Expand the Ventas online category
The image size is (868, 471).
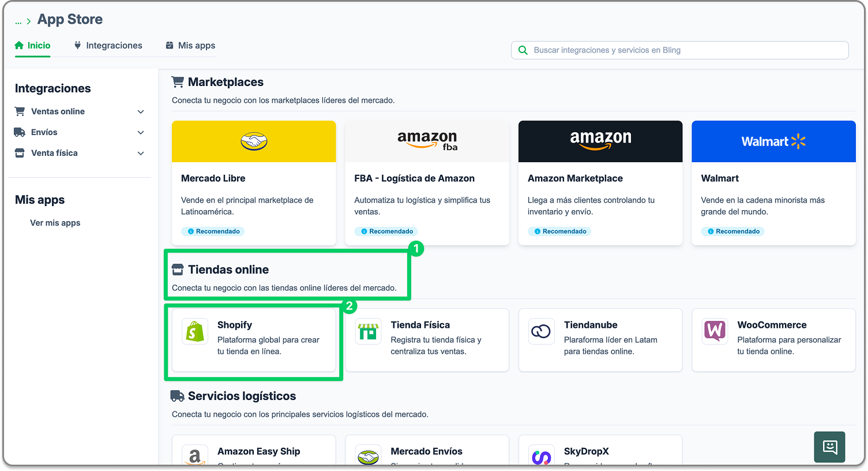tap(80, 111)
